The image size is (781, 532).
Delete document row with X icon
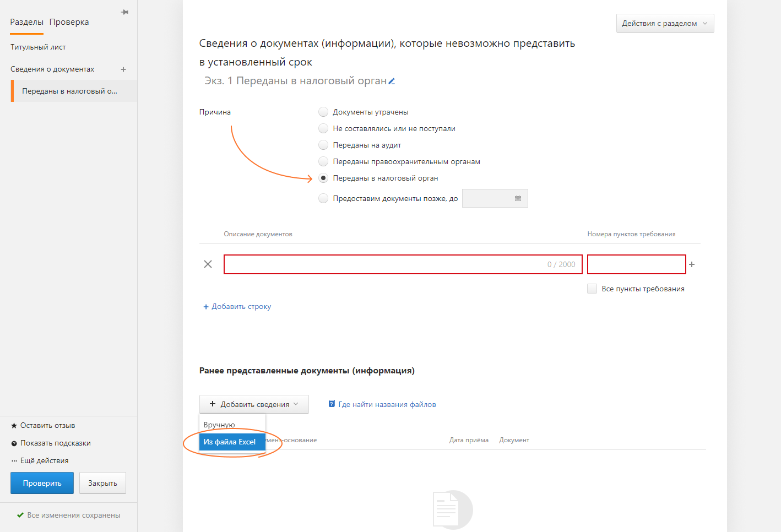[208, 264]
